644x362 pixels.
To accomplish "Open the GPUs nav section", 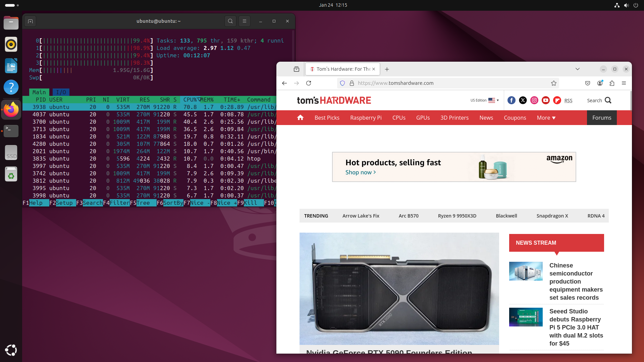I will point(423,118).
